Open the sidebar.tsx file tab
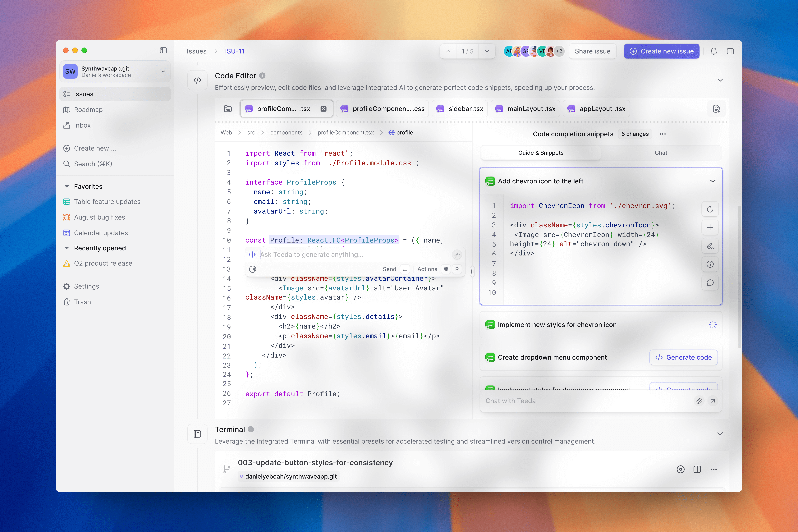The height and width of the screenshot is (532, 798). pyautogui.click(x=460, y=109)
